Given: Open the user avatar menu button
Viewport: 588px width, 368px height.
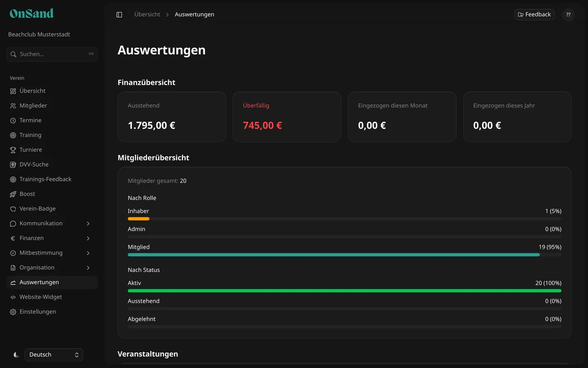Looking at the screenshot, I should click(x=568, y=15).
